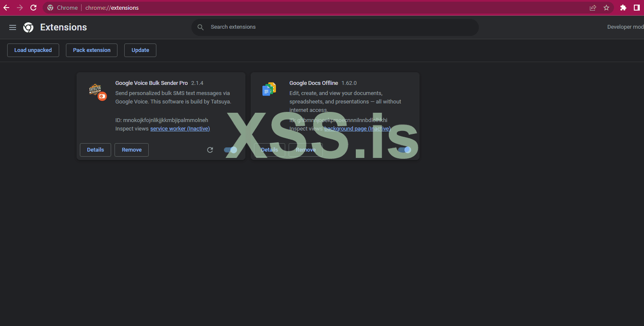The image size is (644, 326).
Task: Focus the Search extensions field
Action: 335,27
